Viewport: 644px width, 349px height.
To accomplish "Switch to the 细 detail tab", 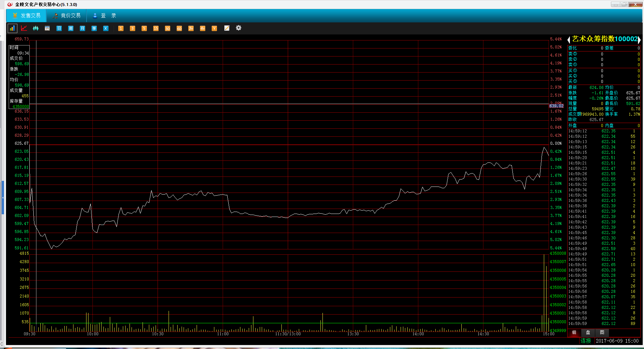I will point(574,333).
